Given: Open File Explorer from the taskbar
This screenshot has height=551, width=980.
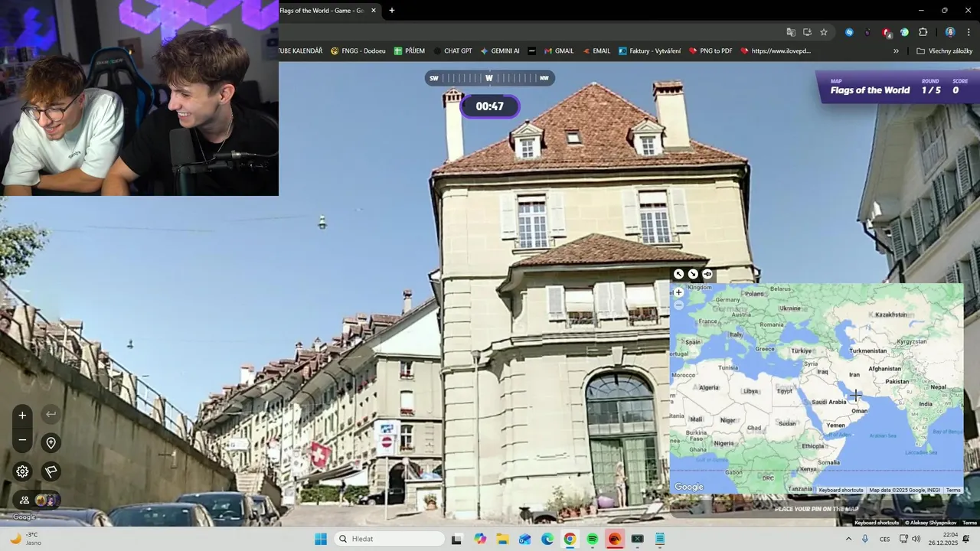Looking at the screenshot, I should [x=502, y=539].
